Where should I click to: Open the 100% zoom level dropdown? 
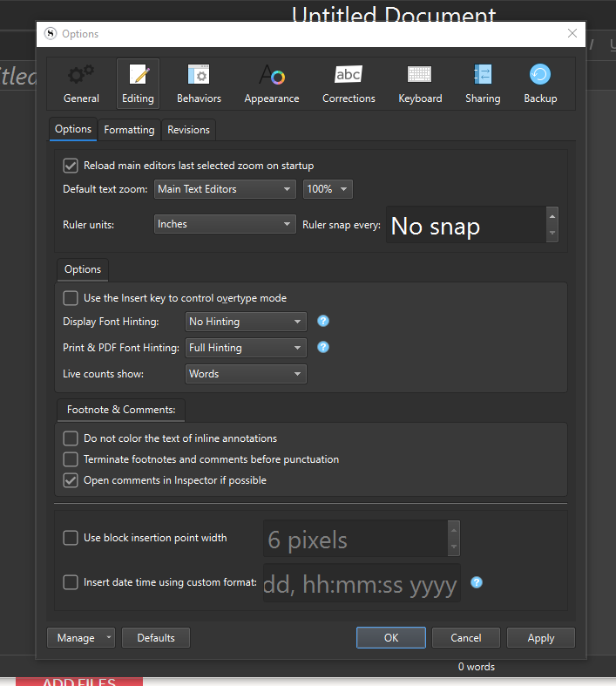pos(328,189)
